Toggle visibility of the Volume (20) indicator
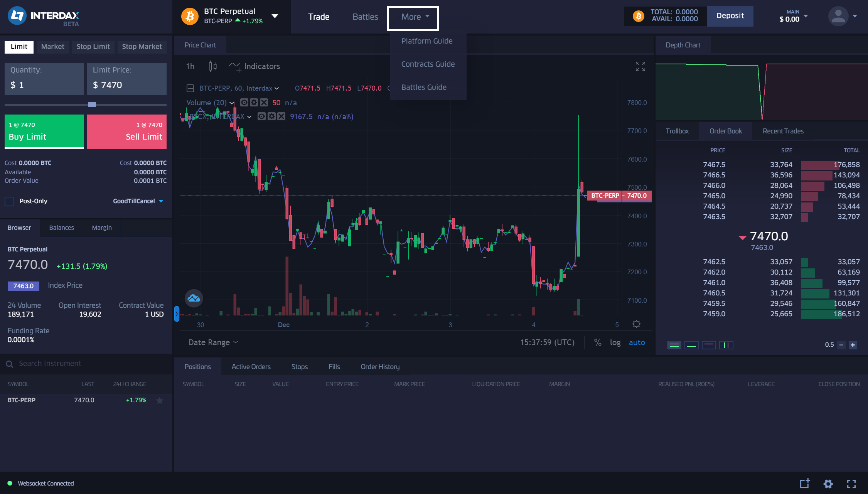This screenshot has height=494, width=868. 244,103
